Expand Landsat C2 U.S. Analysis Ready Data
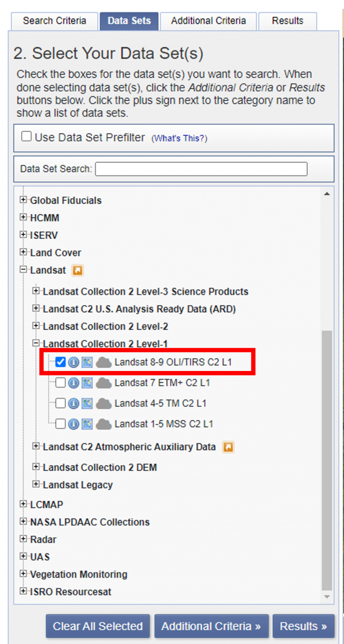 point(36,309)
